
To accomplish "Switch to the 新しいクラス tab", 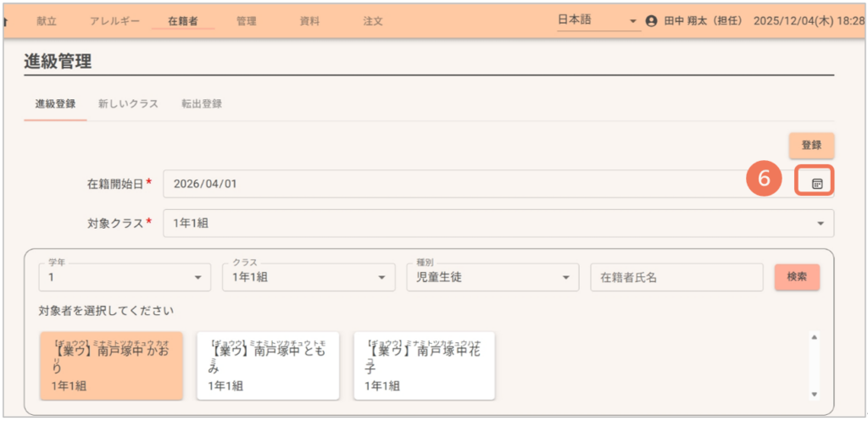I will (x=128, y=104).
